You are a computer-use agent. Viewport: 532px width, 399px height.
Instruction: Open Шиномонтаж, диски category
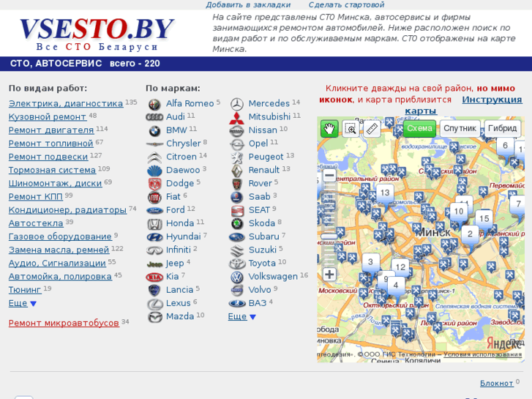coord(55,183)
